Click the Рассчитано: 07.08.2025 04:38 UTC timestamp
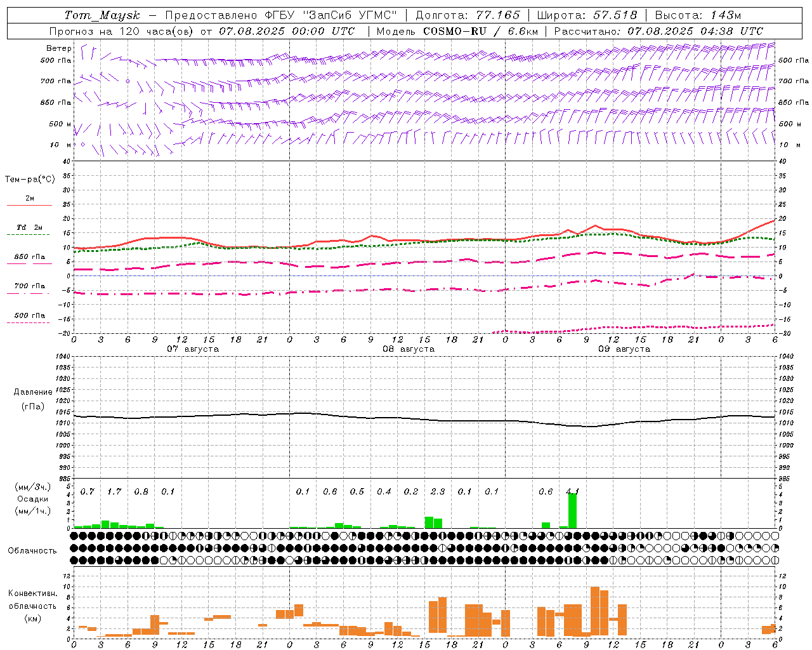This screenshot has width=812, height=650. [x=658, y=31]
